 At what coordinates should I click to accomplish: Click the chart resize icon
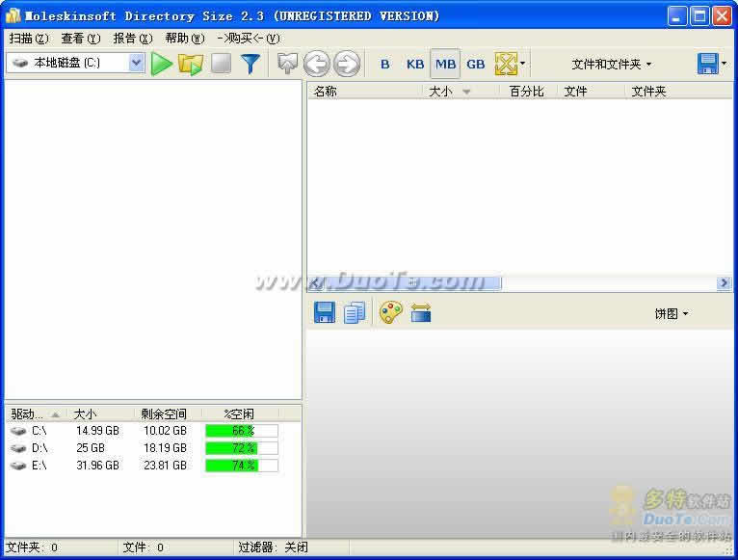pos(421,312)
